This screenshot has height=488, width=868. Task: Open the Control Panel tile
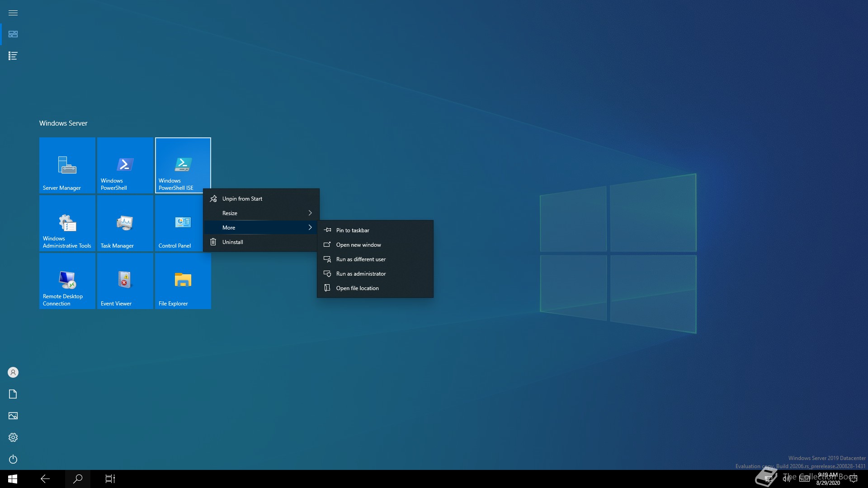tap(179, 223)
